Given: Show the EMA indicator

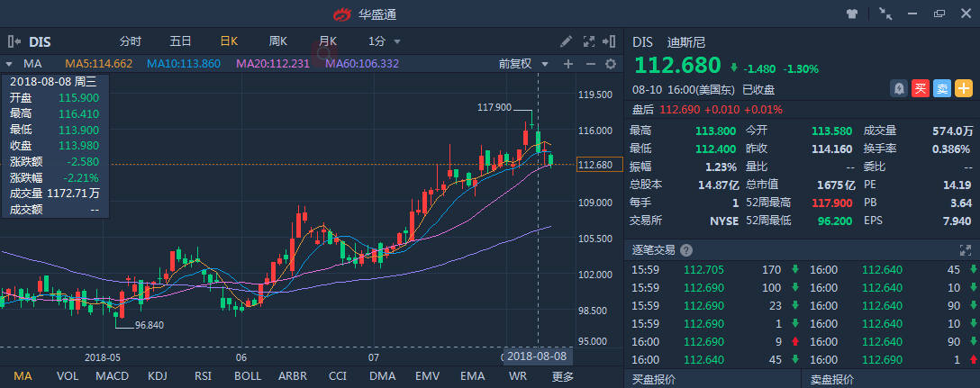Looking at the screenshot, I should click(473, 376).
